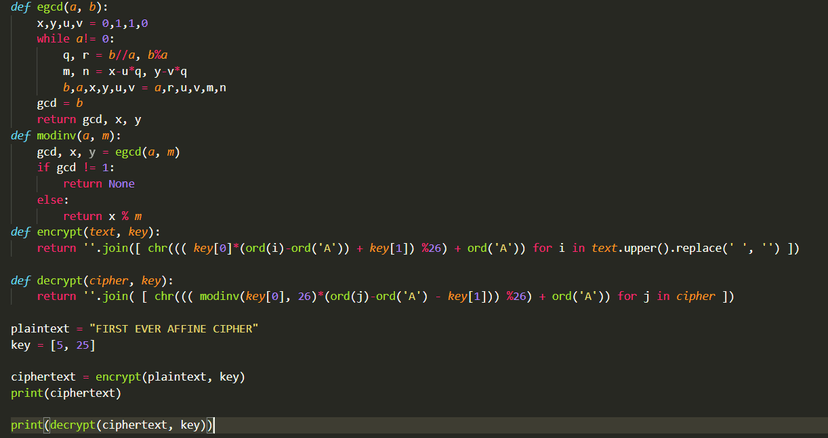Click the 'return None' statement

click(x=99, y=184)
